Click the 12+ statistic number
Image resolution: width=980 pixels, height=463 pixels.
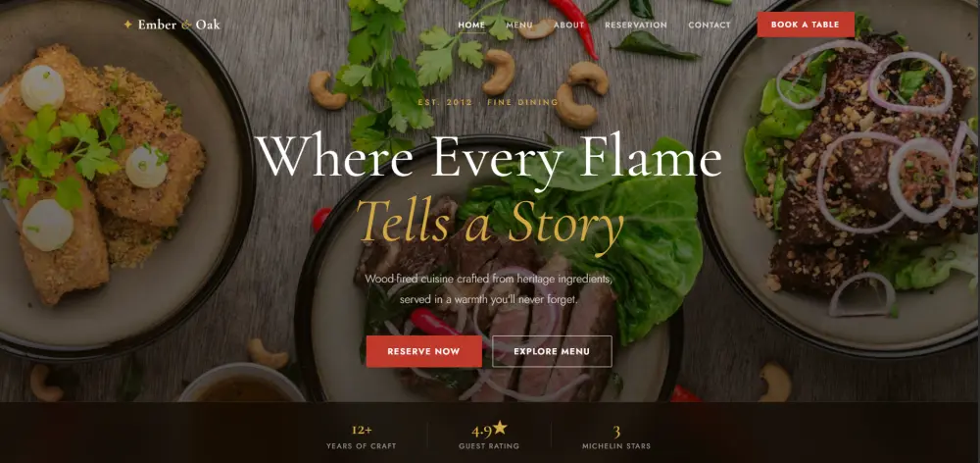point(362,431)
